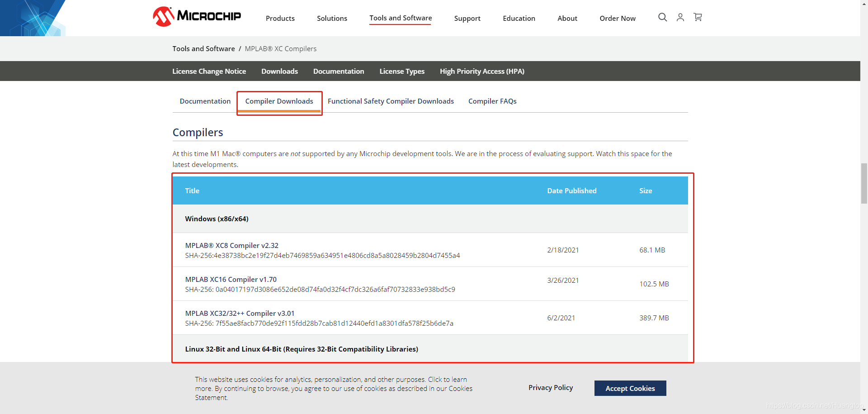Go to Tools and Software breadcrumb
868x414 pixels.
coord(203,48)
